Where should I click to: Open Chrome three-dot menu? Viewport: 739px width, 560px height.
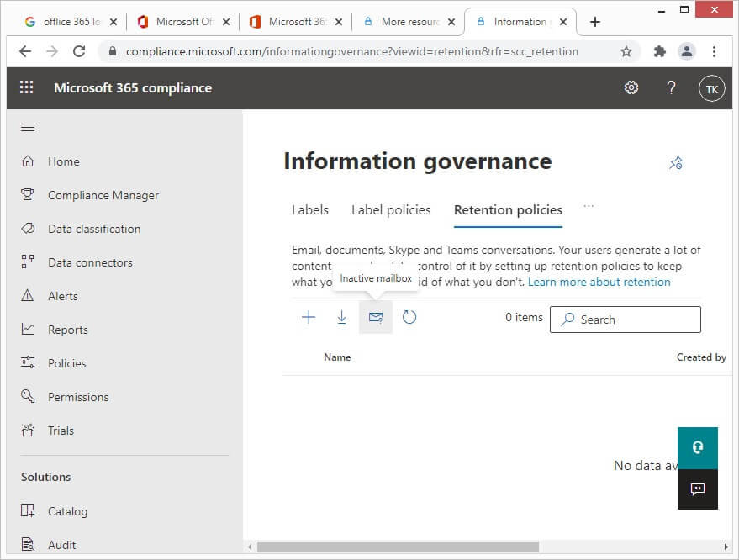[714, 51]
